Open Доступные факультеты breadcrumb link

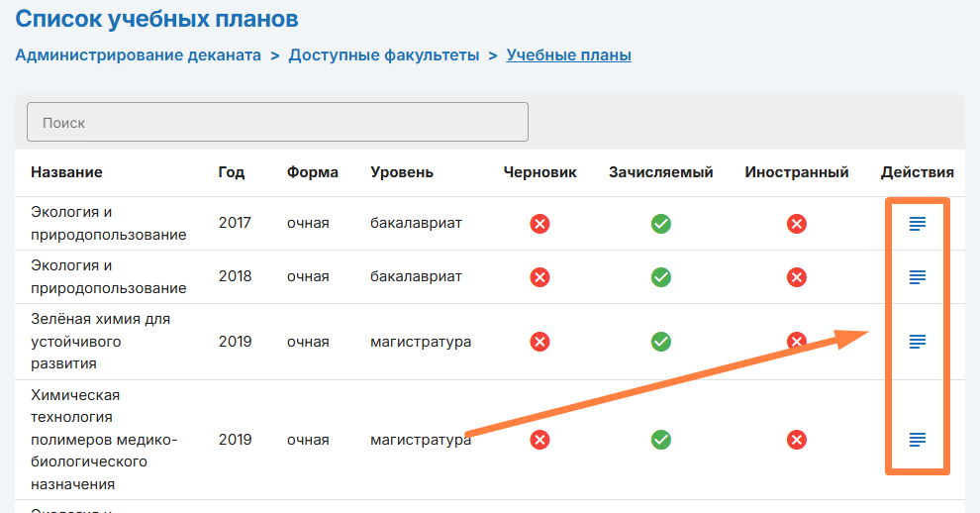coord(383,55)
